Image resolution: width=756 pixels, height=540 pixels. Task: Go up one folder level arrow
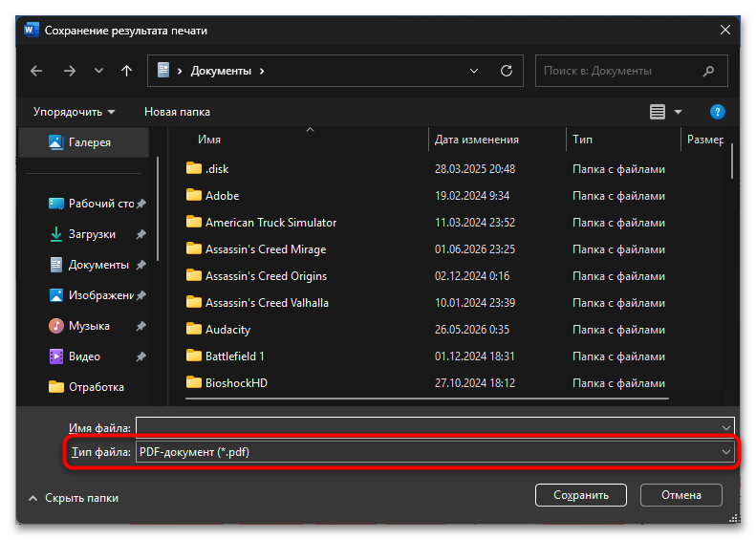(126, 71)
